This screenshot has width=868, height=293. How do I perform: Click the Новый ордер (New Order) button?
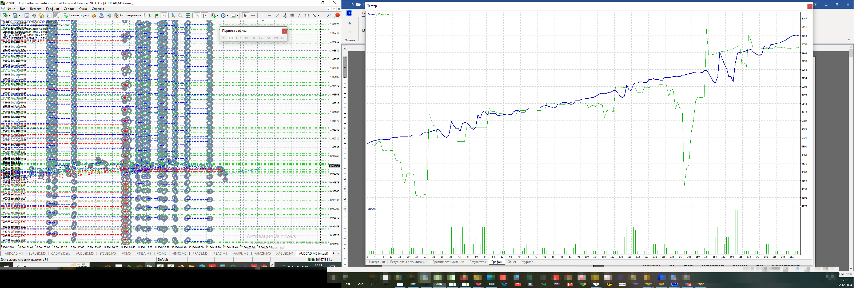pos(76,15)
